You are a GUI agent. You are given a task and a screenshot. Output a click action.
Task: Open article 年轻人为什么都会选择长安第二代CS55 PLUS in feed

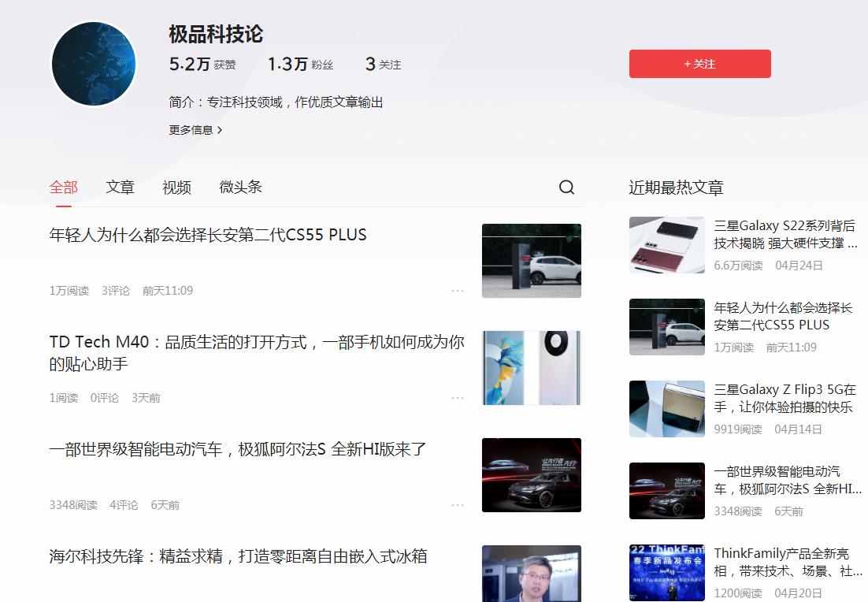208,235
